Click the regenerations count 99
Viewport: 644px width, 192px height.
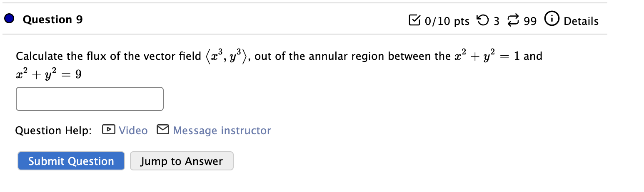pyautogui.click(x=530, y=21)
